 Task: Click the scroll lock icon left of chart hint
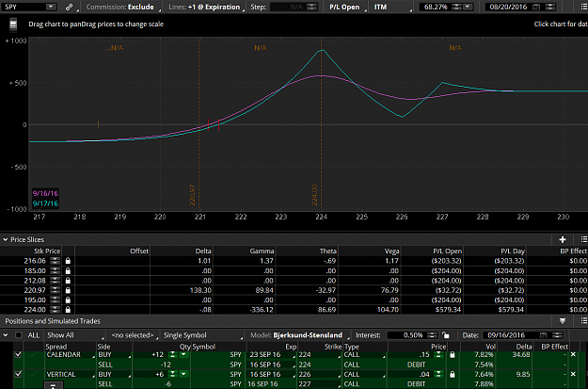[13, 25]
